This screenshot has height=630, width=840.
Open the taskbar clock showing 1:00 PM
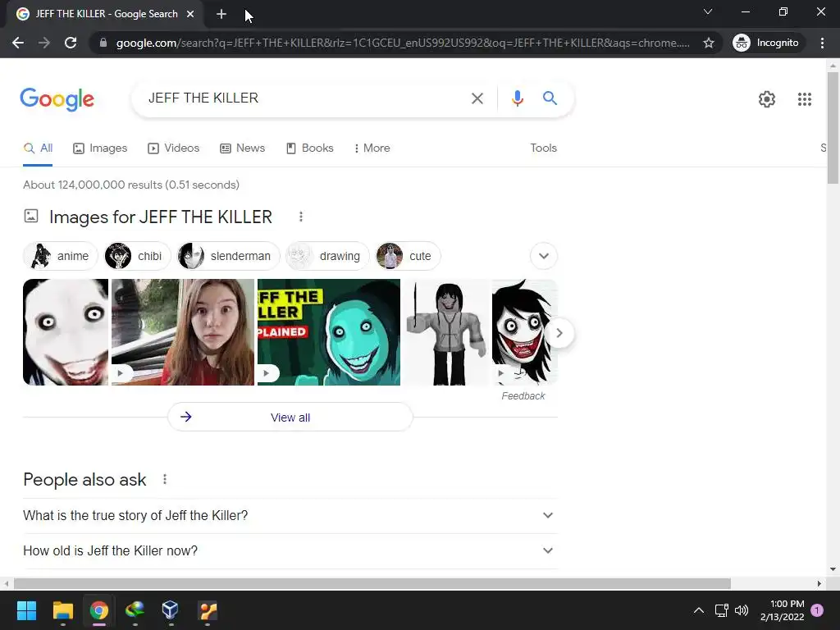782,610
